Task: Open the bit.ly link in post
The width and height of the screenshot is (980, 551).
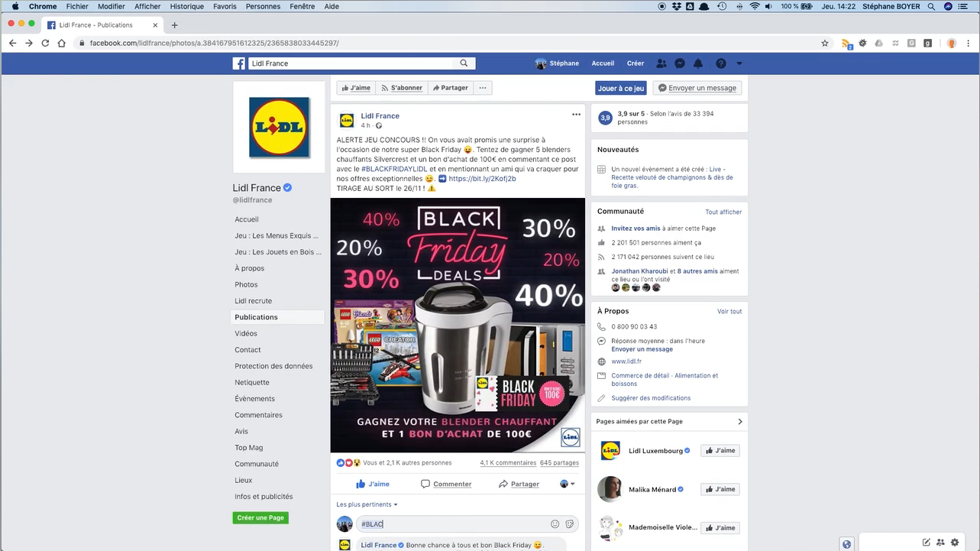Action: click(482, 179)
